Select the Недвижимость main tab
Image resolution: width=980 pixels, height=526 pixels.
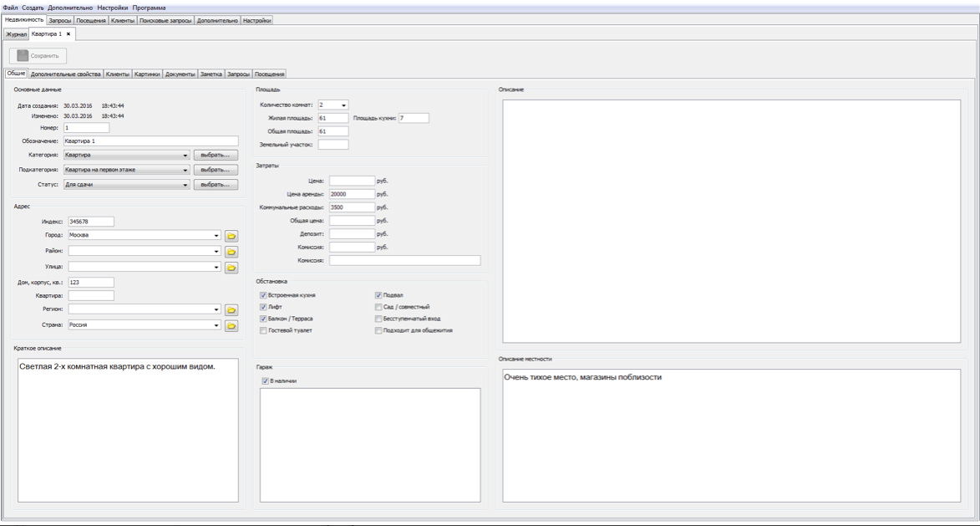coord(23,20)
